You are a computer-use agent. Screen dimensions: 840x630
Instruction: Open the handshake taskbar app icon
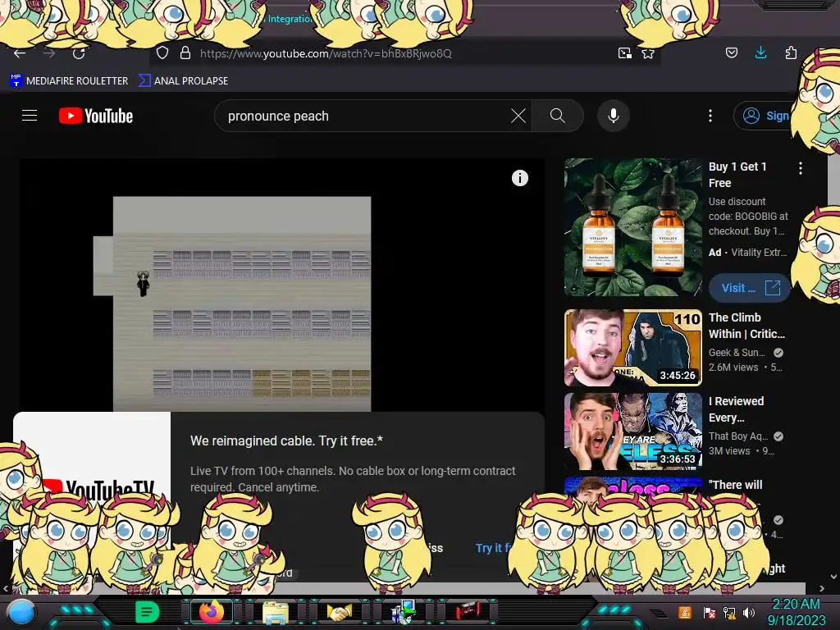click(340, 612)
